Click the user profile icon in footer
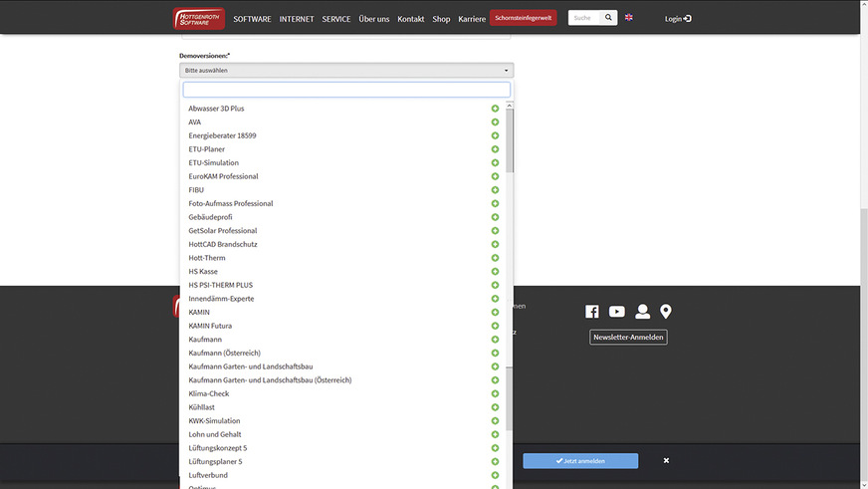Screen dimensions: 868x489 tap(642, 312)
